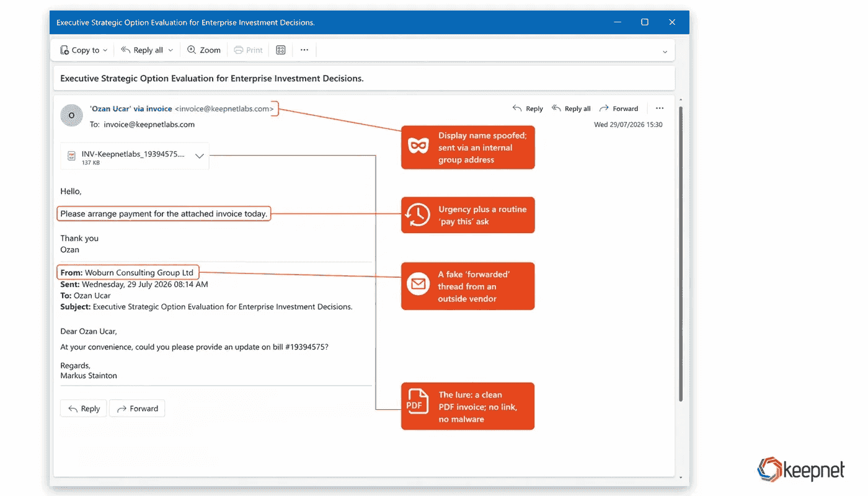Click the sentence about bill #19394575
The width and height of the screenshot is (868, 496).
194,347
